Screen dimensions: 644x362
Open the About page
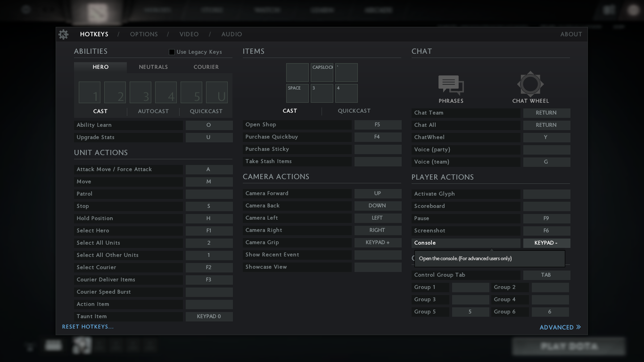571,34
